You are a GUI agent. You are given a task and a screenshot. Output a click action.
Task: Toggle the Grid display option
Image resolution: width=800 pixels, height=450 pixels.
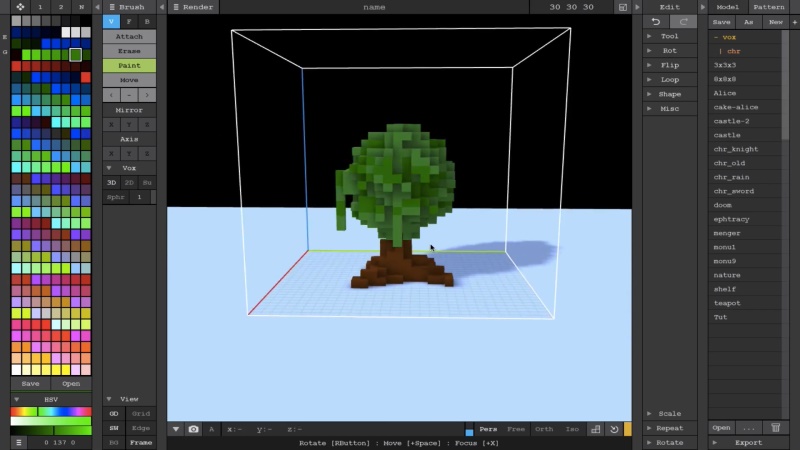141,413
